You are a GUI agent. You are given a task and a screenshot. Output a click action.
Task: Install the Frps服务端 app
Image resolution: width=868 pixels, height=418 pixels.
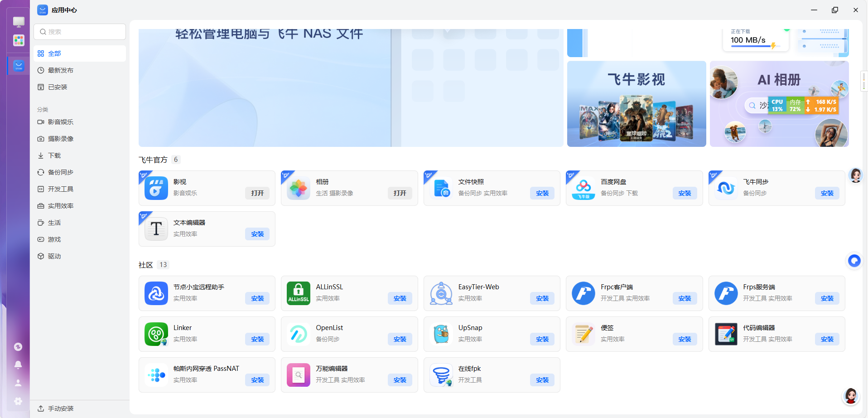[x=827, y=298]
